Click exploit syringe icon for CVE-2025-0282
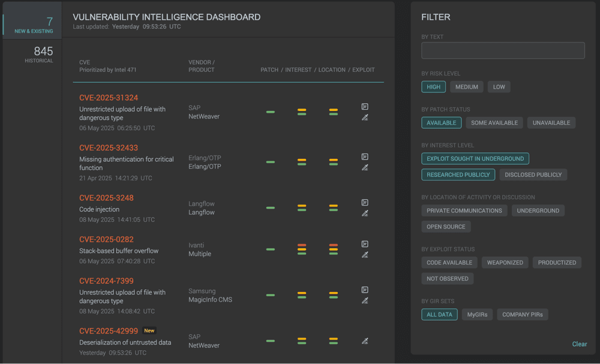 [365, 255]
